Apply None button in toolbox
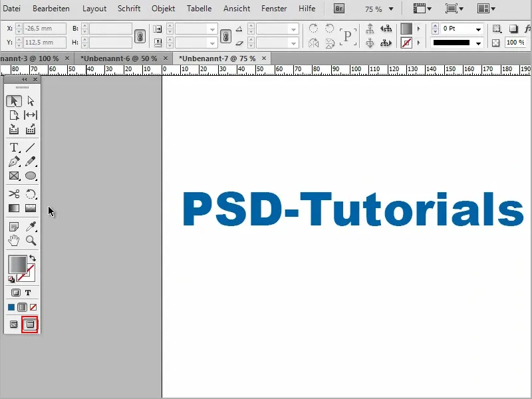The height and width of the screenshot is (399, 532). tap(33, 307)
